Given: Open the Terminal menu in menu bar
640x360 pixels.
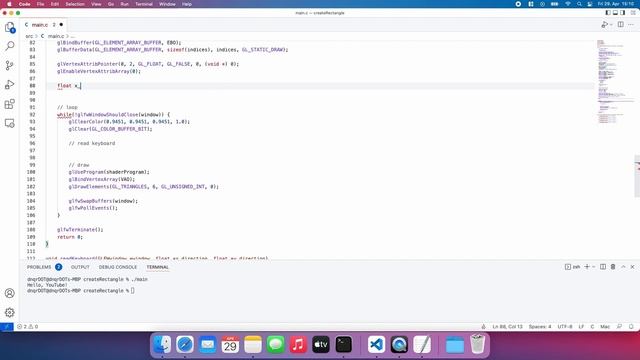Looking at the screenshot, I should pyautogui.click(x=144, y=4).
